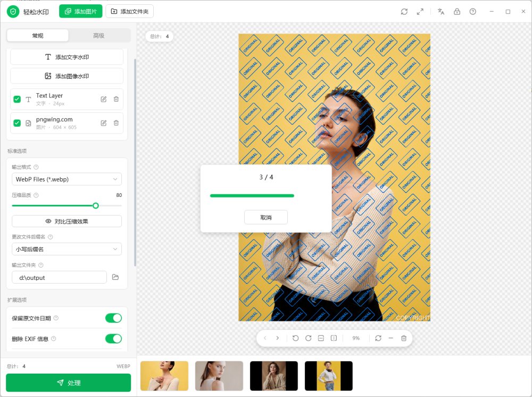Flip the image vertically
Image resolution: width=532 pixels, height=397 pixels.
[x=321, y=338]
